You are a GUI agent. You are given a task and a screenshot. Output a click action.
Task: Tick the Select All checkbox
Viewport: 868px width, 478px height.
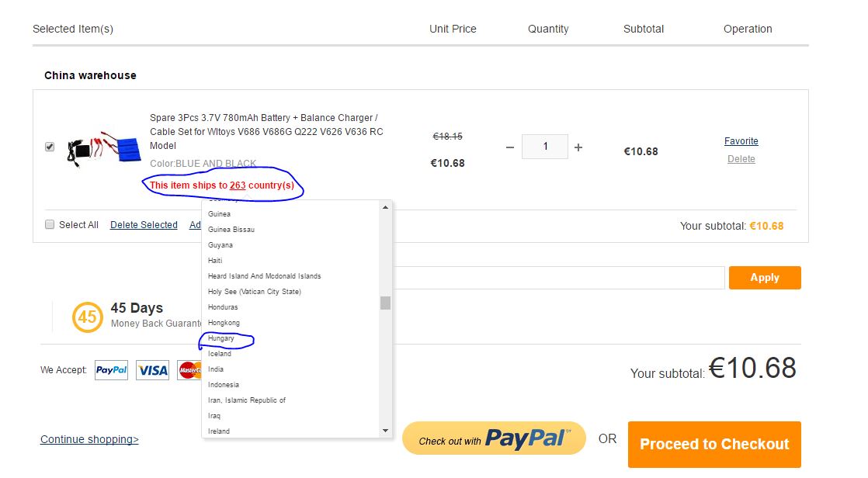coord(50,224)
